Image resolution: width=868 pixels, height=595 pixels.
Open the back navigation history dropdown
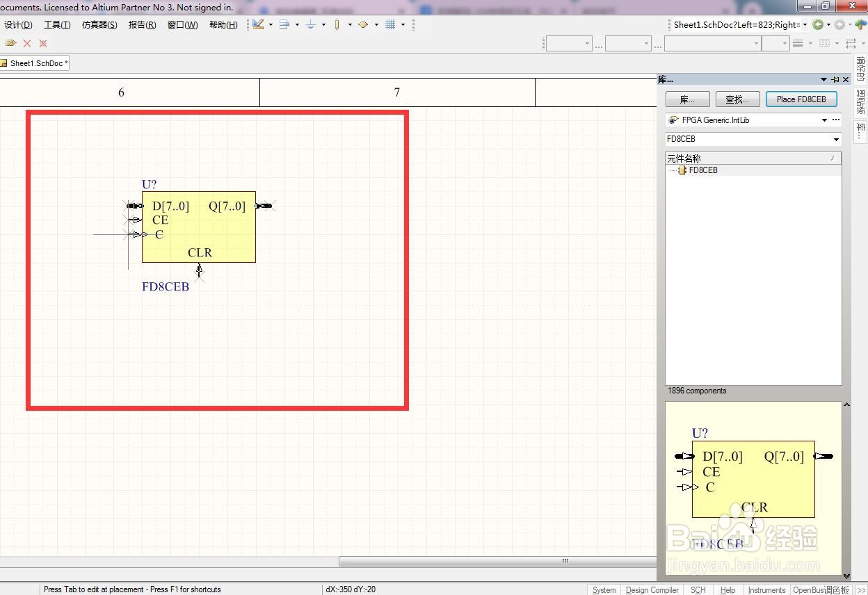click(828, 24)
